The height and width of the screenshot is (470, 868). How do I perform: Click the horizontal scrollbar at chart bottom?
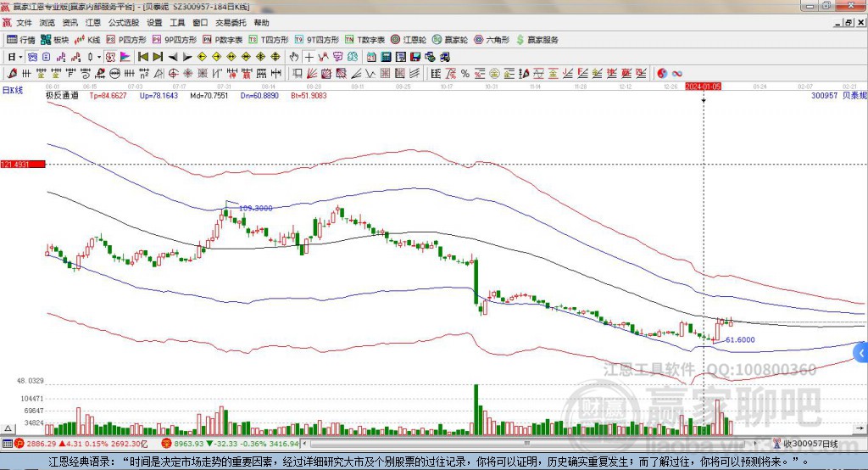(509, 444)
